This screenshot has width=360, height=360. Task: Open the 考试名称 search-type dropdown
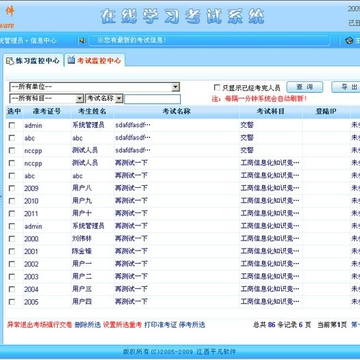104,99
